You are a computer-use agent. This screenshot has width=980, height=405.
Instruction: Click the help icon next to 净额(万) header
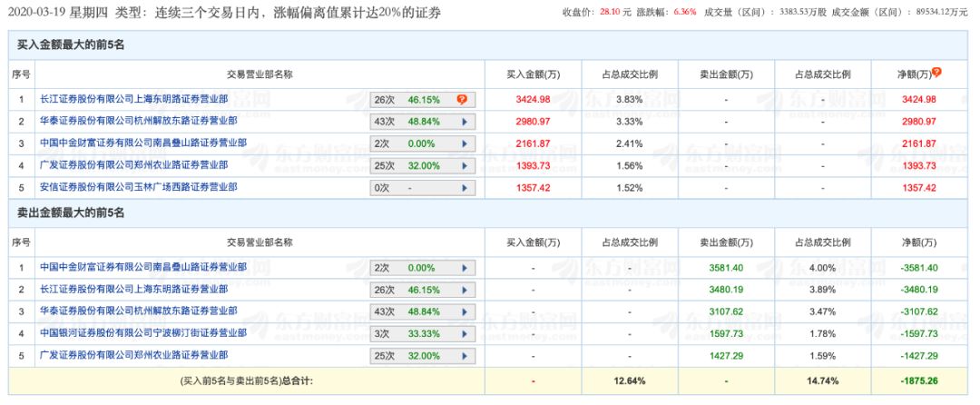point(937,72)
